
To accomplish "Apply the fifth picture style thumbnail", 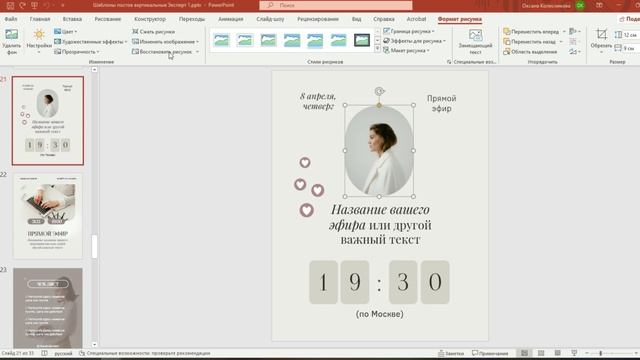I will click(315, 40).
